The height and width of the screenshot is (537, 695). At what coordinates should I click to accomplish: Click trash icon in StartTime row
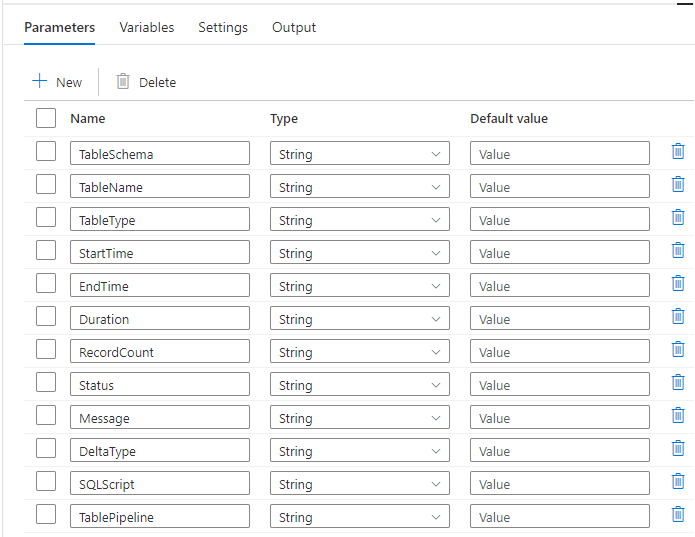tap(678, 250)
